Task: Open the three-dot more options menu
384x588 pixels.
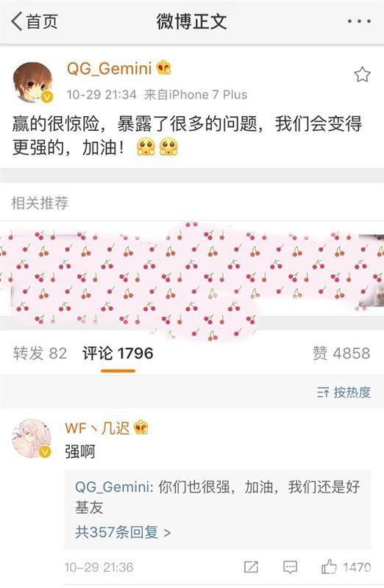Action: tap(359, 21)
